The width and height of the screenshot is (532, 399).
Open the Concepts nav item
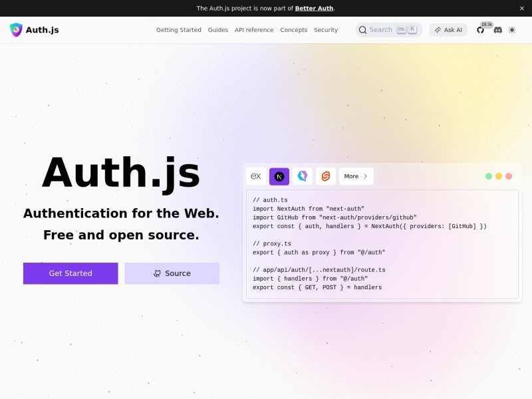point(293,30)
